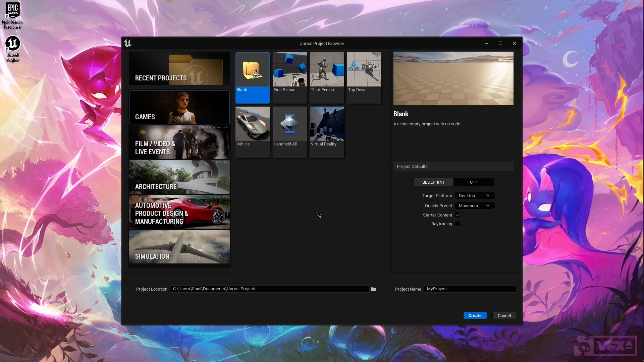Choose the Vehicle template icon
644x362 pixels.
pyautogui.click(x=252, y=124)
